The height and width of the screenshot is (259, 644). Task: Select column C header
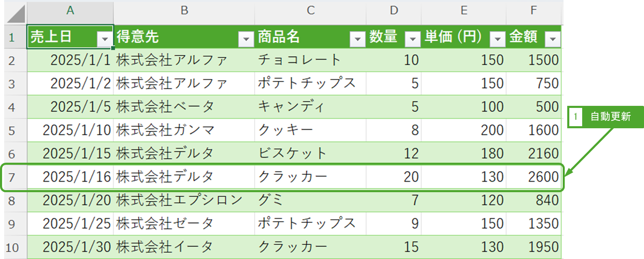(310, 11)
